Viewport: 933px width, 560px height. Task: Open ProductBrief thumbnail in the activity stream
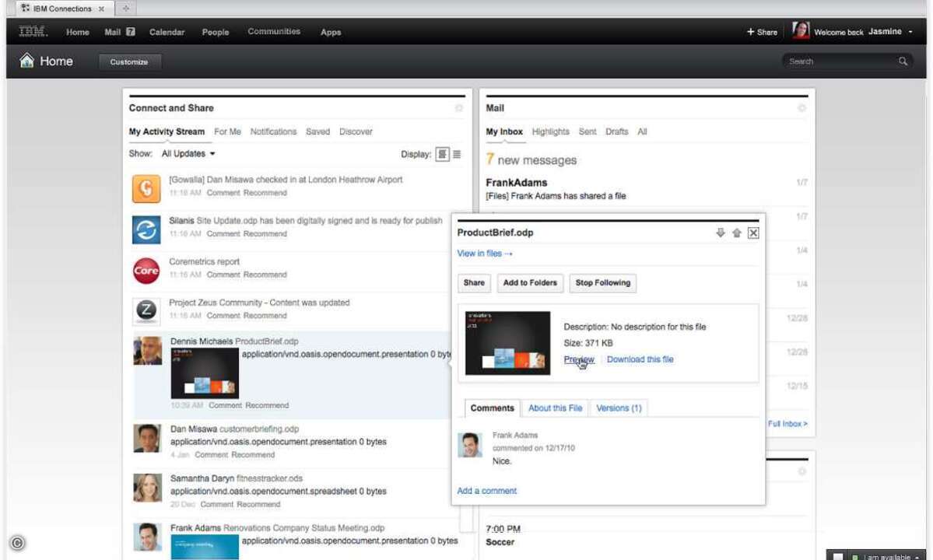tap(205, 373)
